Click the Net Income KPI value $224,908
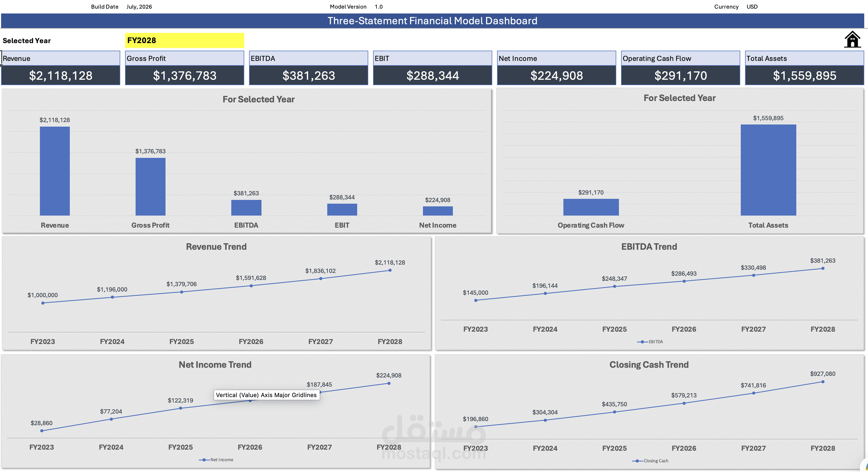 tap(557, 75)
